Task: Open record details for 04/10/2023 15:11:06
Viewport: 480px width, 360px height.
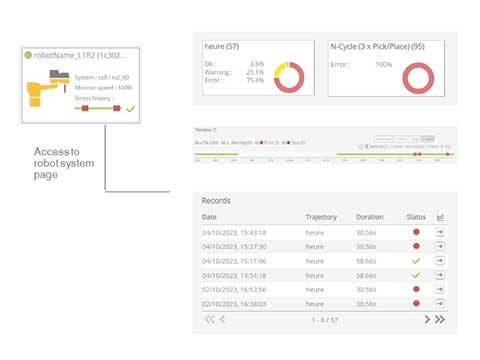Action: click(x=440, y=261)
